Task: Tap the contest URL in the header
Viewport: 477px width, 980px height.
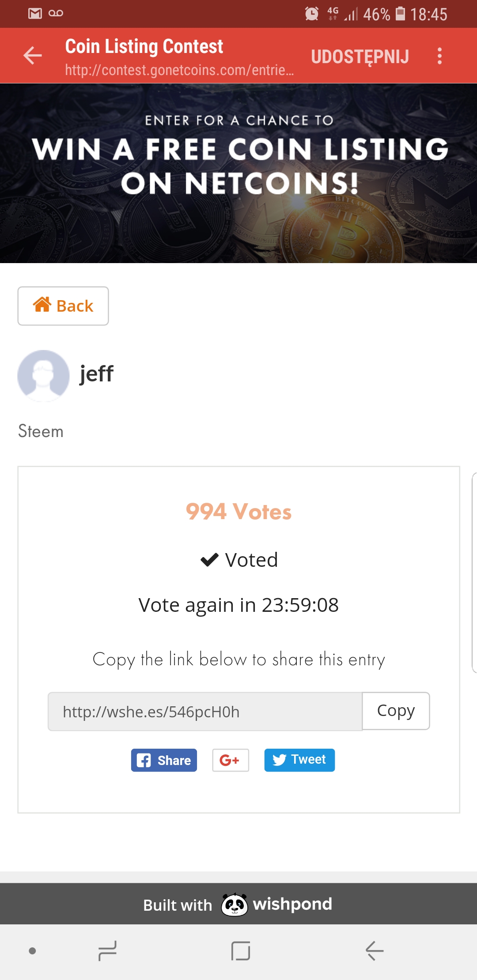Action: pyautogui.click(x=179, y=70)
